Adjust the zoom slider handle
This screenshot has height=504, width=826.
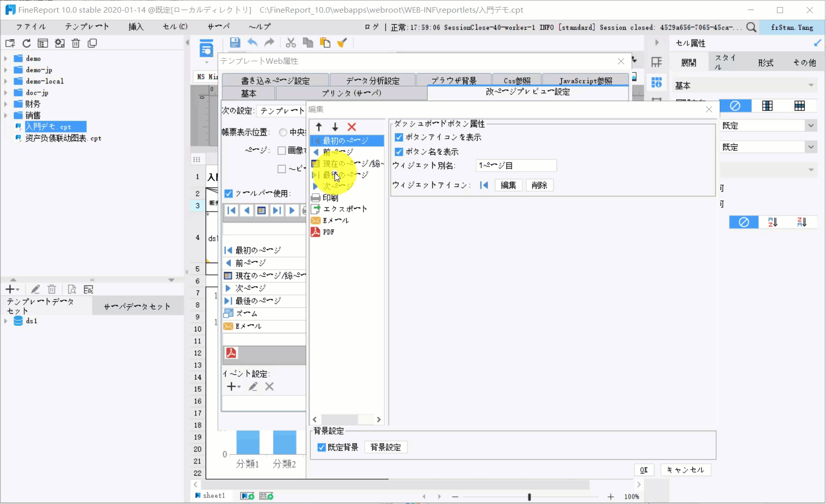(529, 497)
